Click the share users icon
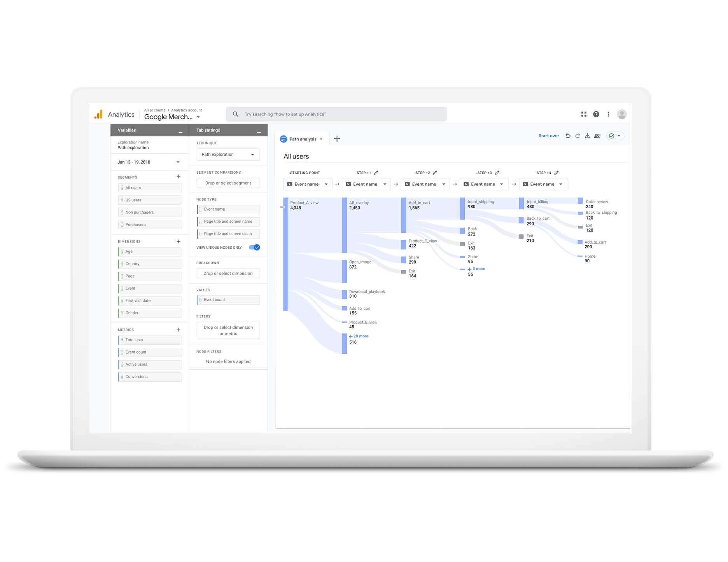The width and height of the screenshot is (728, 562). [x=597, y=136]
